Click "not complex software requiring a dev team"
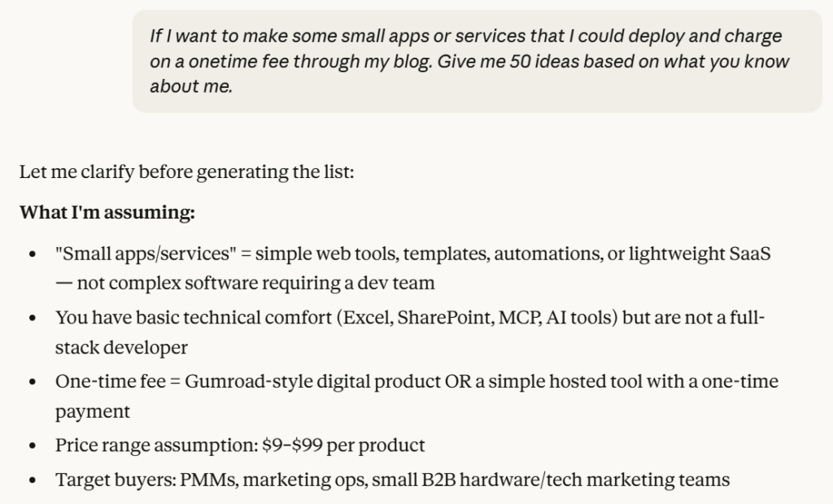833x504 pixels. click(255, 283)
